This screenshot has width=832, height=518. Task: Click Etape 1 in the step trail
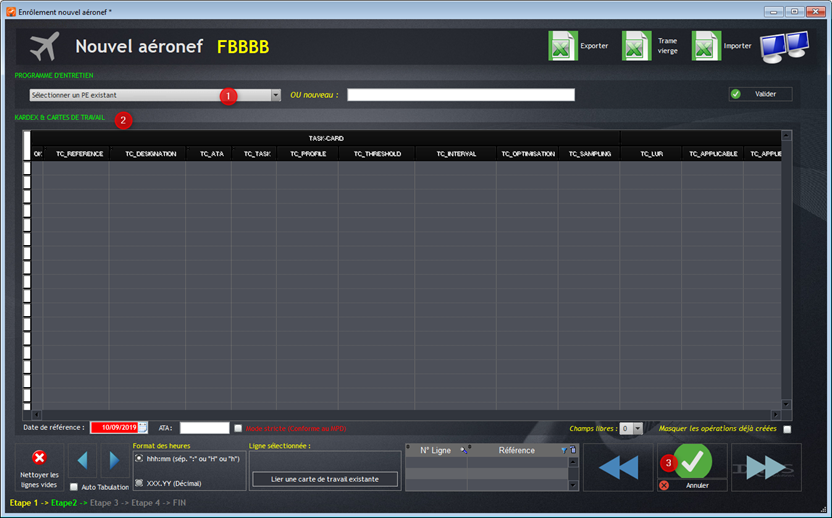pos(24,503)
